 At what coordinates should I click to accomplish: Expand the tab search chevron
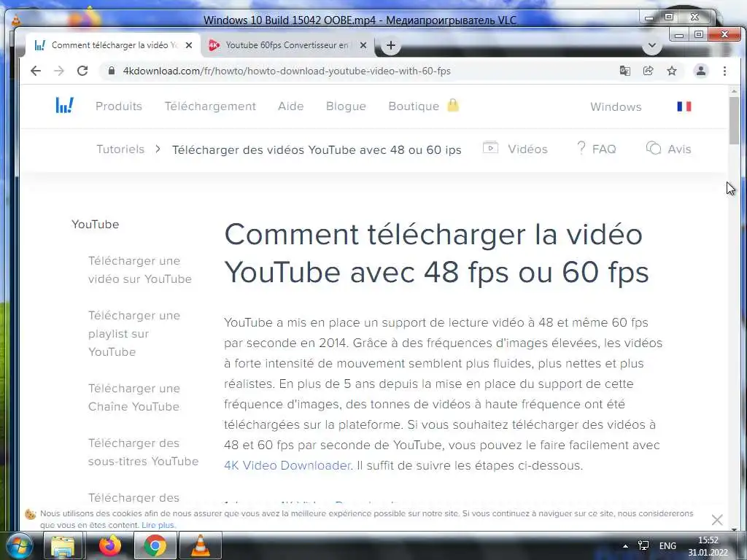click(x=652, y=46)
